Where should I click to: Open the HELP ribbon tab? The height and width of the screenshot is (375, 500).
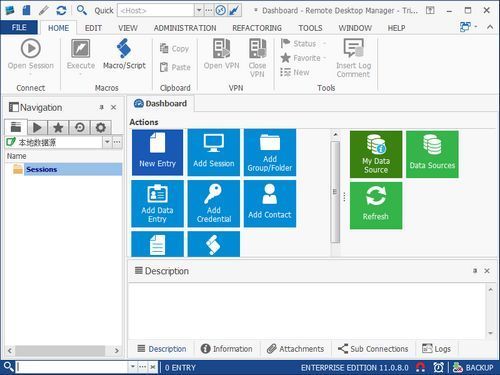point(396,28)
